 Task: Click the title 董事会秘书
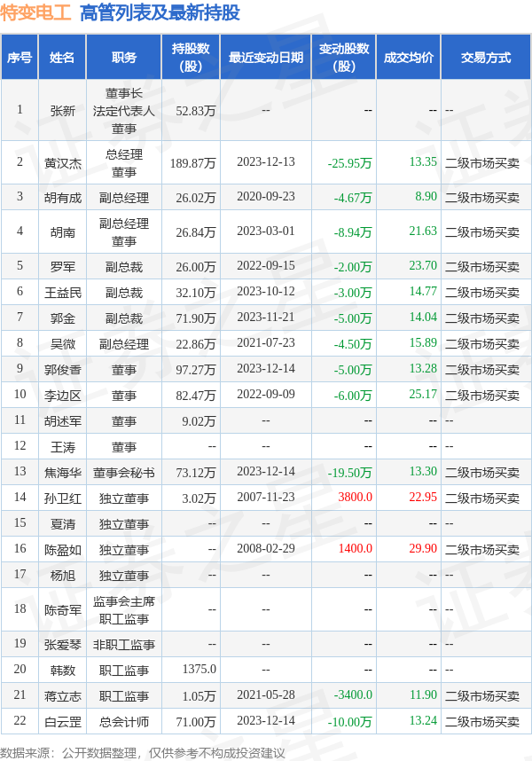(123, 472)
